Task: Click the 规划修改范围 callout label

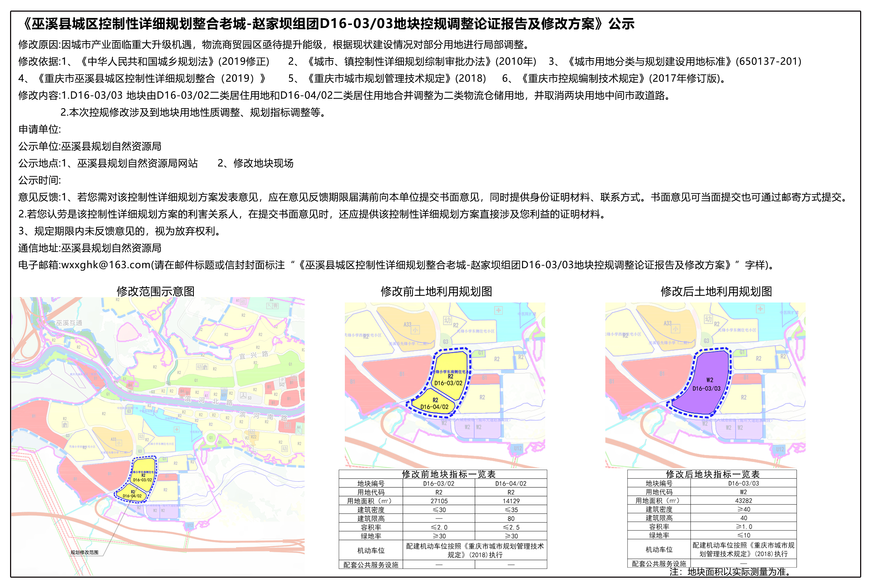Action: (85, 552)
